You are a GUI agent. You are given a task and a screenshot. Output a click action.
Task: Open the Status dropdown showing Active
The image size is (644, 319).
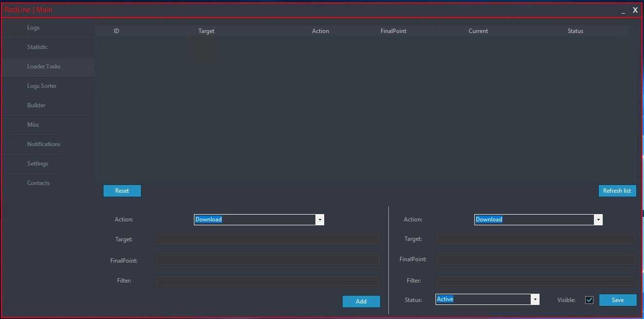pos(535,300)
